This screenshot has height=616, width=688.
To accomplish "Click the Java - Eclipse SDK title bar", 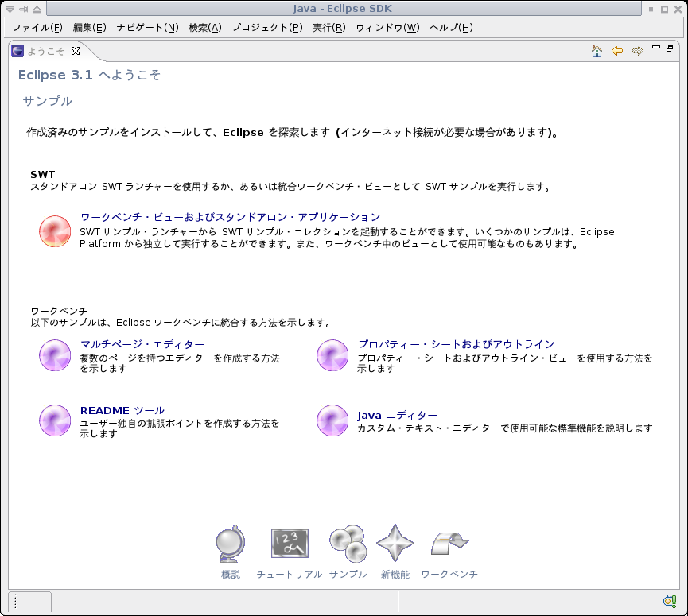I will [343, 8].
